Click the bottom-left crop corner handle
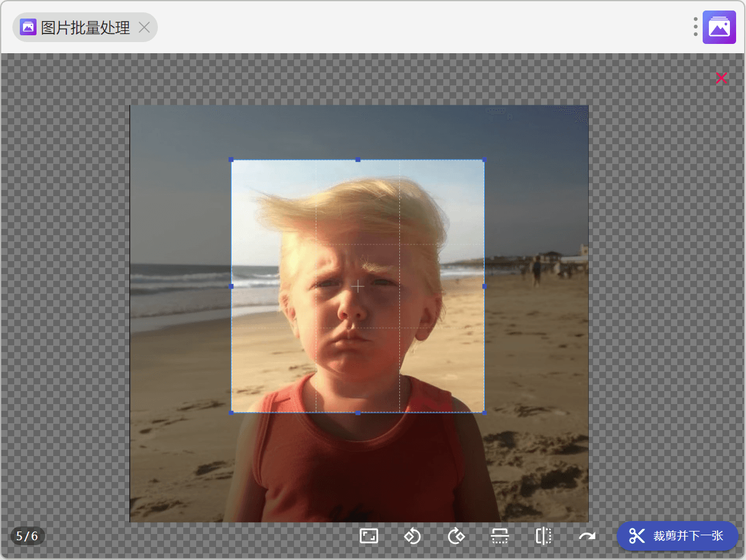746x560 pixels. click(232, 412)
